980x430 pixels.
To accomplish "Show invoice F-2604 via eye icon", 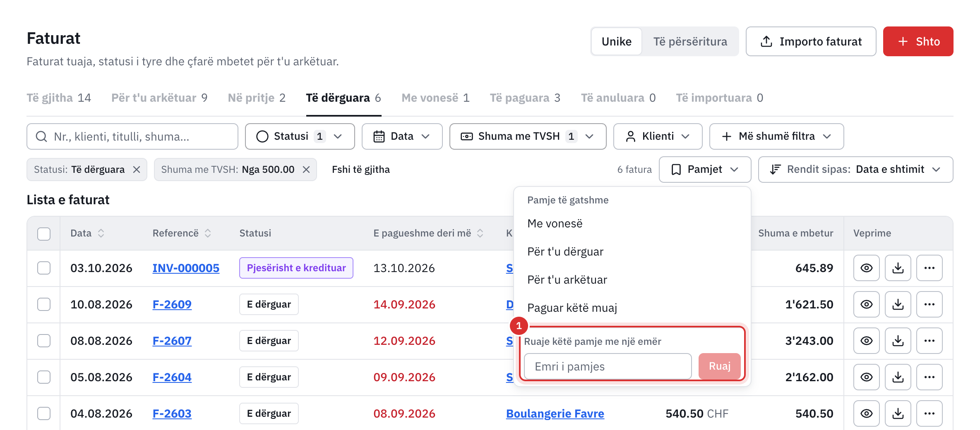I will point(866,377).
